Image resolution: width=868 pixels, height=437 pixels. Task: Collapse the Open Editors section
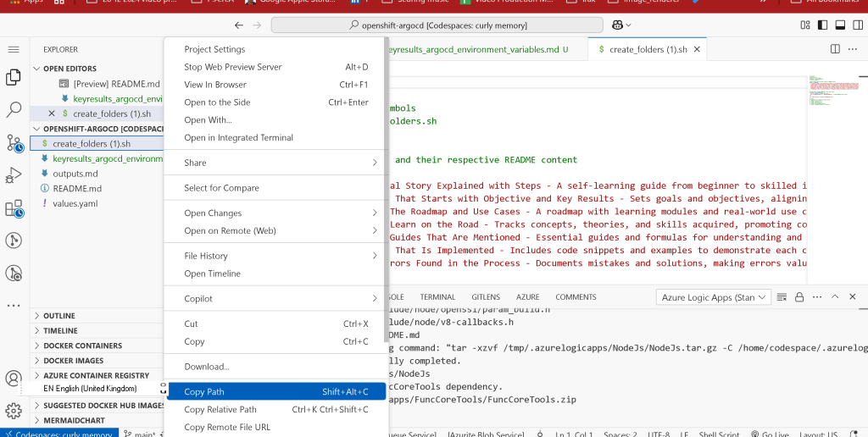[x=97, y=69]
